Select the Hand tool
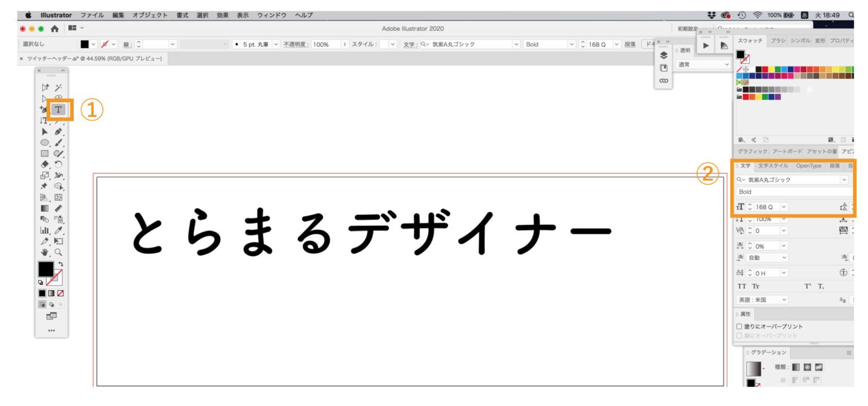 tap(45, 252)
